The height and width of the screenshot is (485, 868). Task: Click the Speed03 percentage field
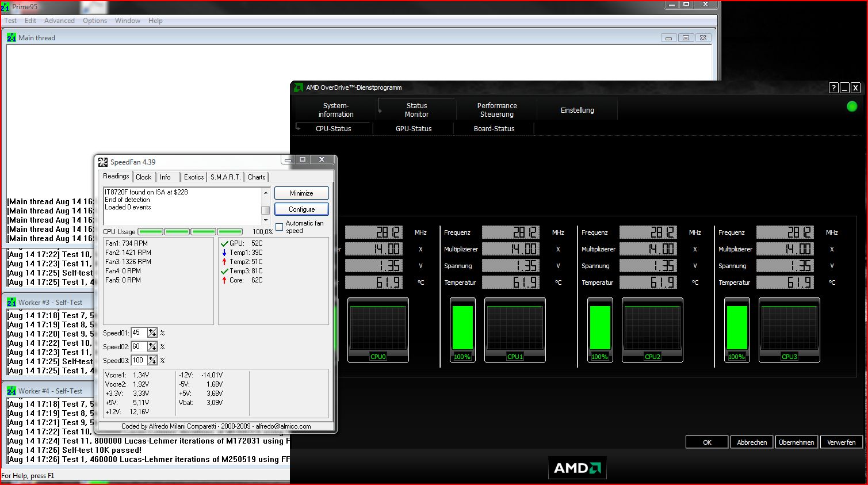[x=139, y=360]
